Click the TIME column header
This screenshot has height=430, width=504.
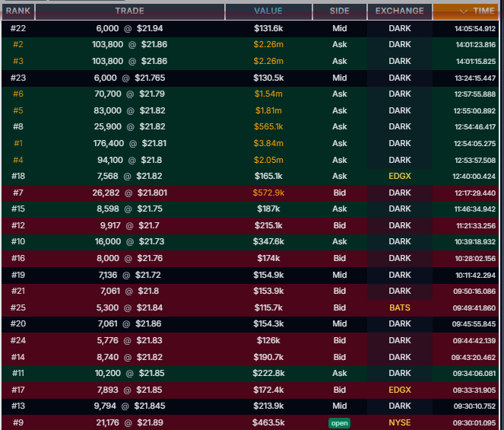tap(466, 11)
